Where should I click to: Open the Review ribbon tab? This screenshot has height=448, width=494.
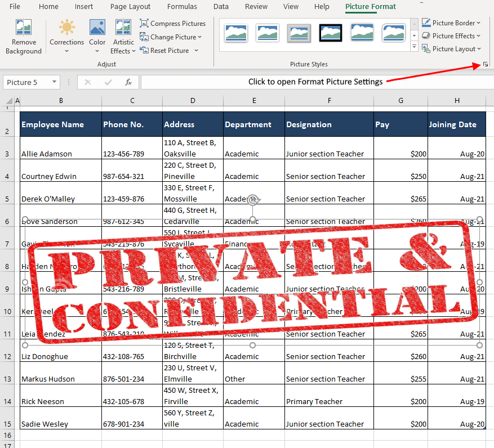click(256, 7)
